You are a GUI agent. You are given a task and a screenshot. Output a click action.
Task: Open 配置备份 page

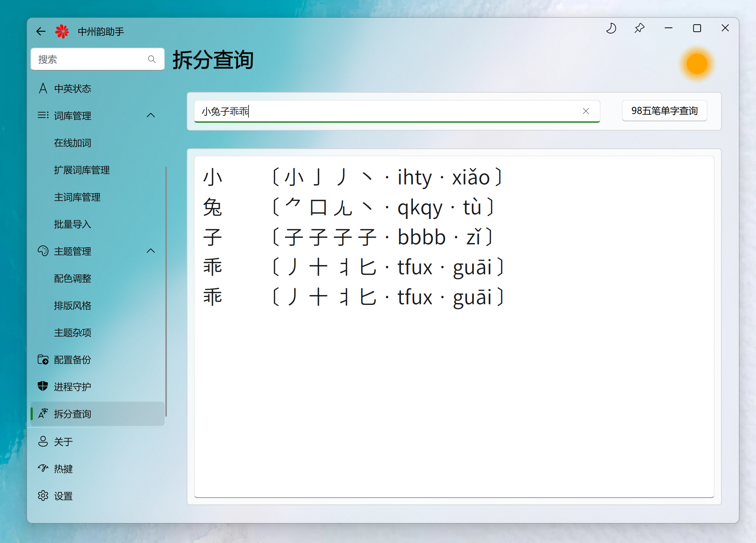click(x=72, y=360)
